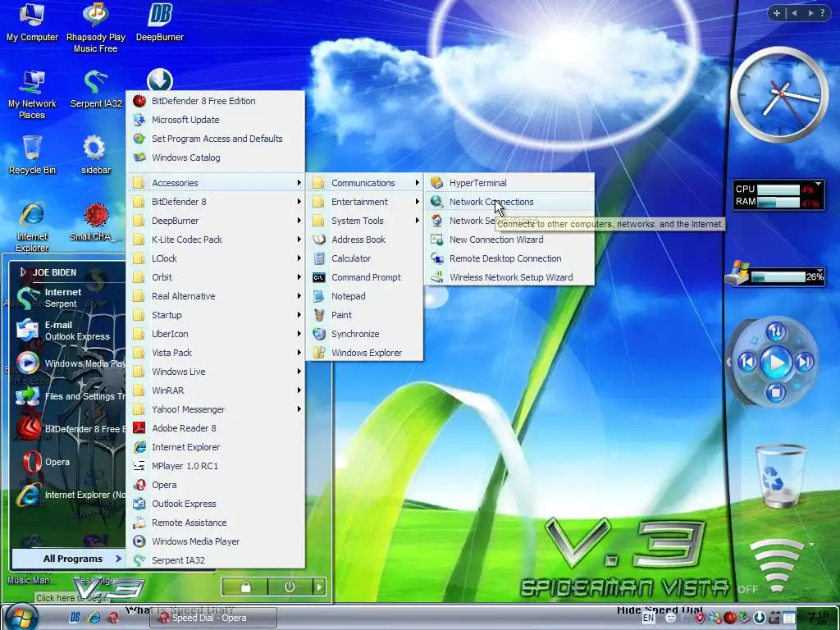Open Outlook Express from All Programs list
Screen dimensions: 840x630
pos(216,504)
